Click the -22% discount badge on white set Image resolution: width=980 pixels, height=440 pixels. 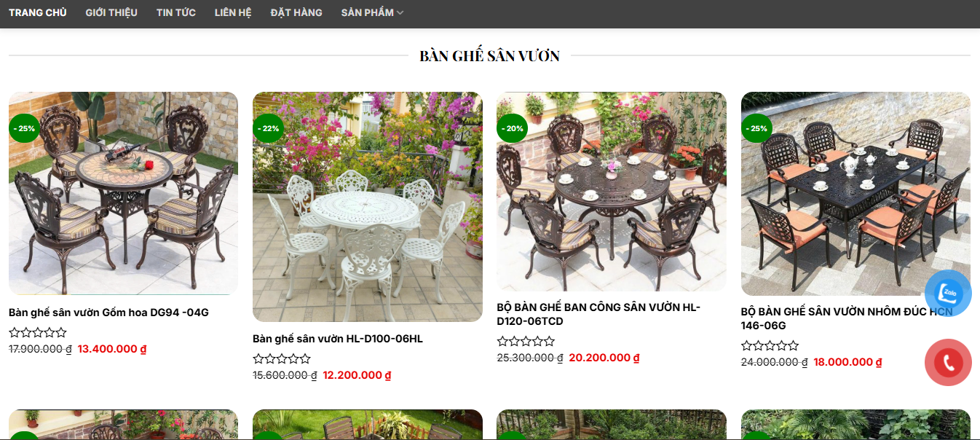[x=268, y=128]
